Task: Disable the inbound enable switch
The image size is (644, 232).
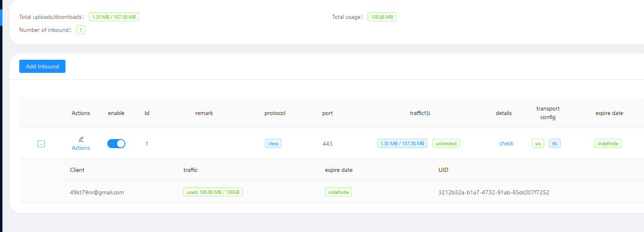Action: point(116,144)
